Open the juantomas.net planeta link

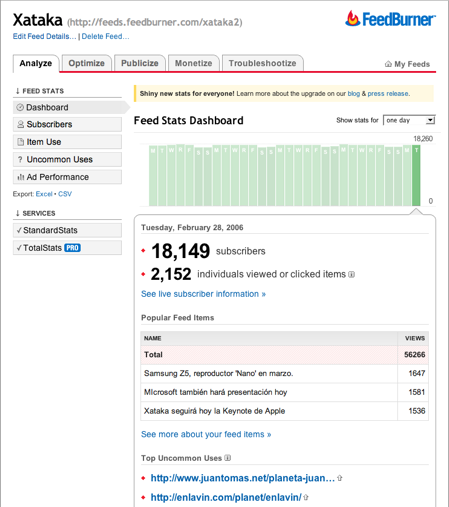pos(243,478)
